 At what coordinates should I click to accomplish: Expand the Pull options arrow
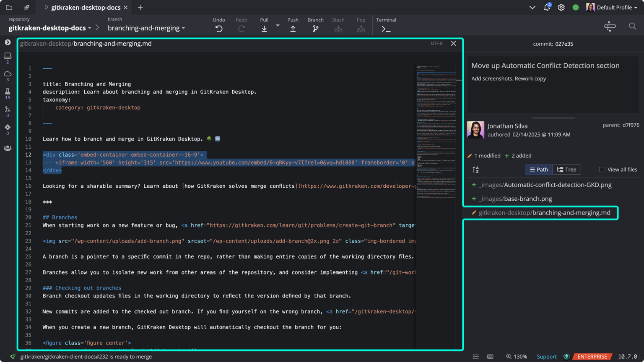tap(278, 26)
